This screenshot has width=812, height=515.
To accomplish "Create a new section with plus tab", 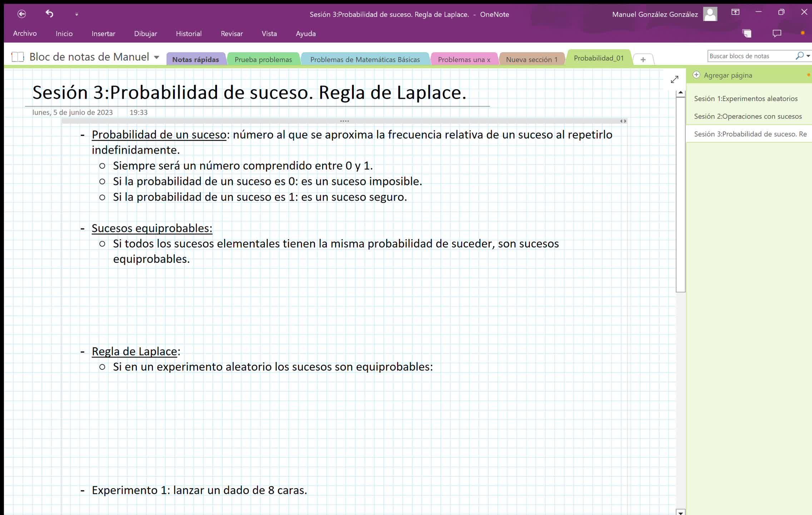I will pos(643,59).
